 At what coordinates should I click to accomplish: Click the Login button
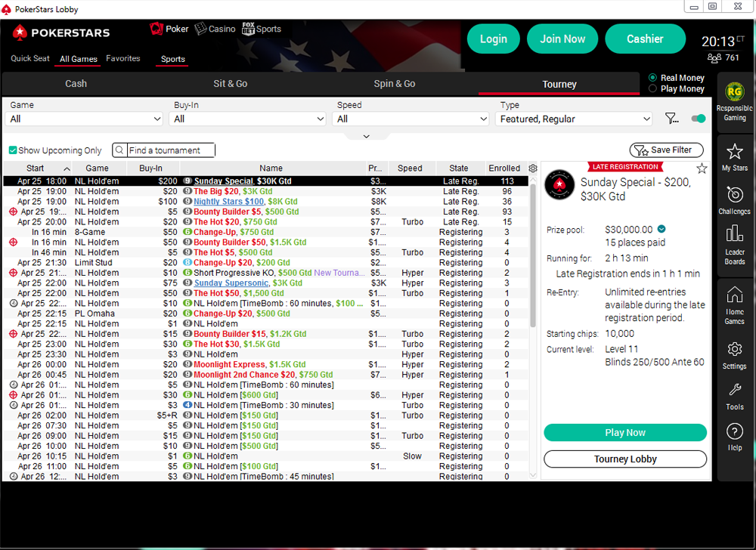click(x=493, y=39)
